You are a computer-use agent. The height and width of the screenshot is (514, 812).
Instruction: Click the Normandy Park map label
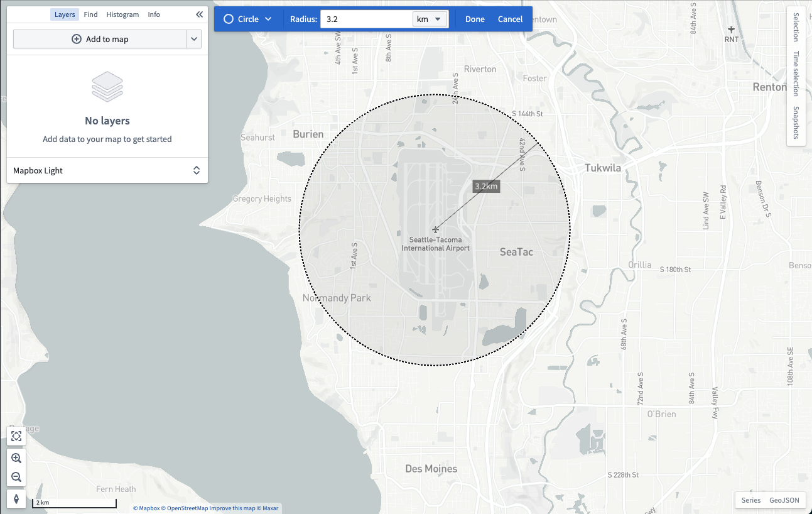[x=337, y=298]
